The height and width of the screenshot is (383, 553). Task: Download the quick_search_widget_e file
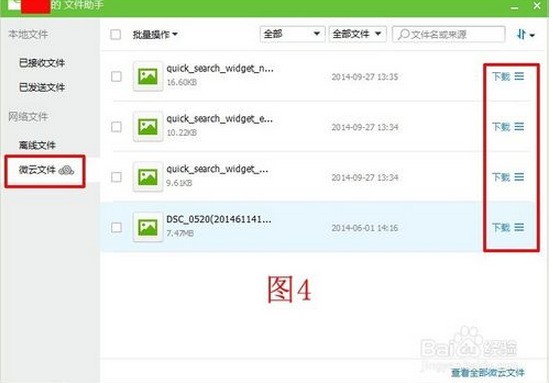(501, 127)
